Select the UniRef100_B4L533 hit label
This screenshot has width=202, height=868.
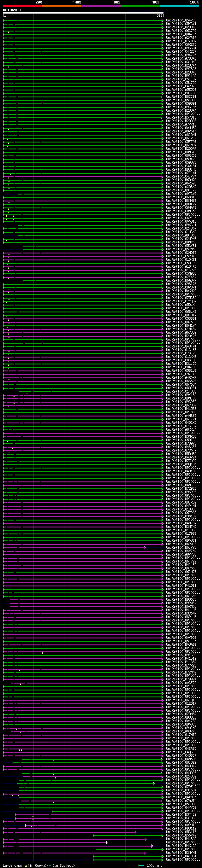click(x=181, y=409)
